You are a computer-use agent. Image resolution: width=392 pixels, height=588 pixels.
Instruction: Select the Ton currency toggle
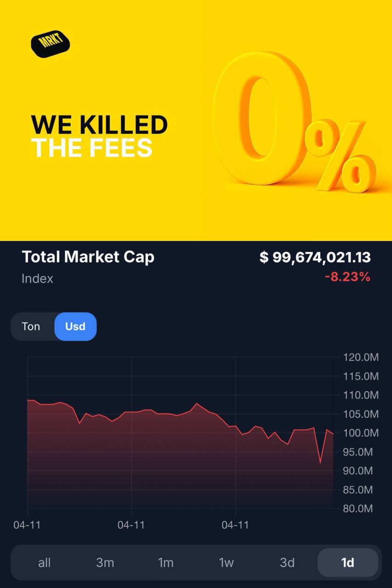31,327
